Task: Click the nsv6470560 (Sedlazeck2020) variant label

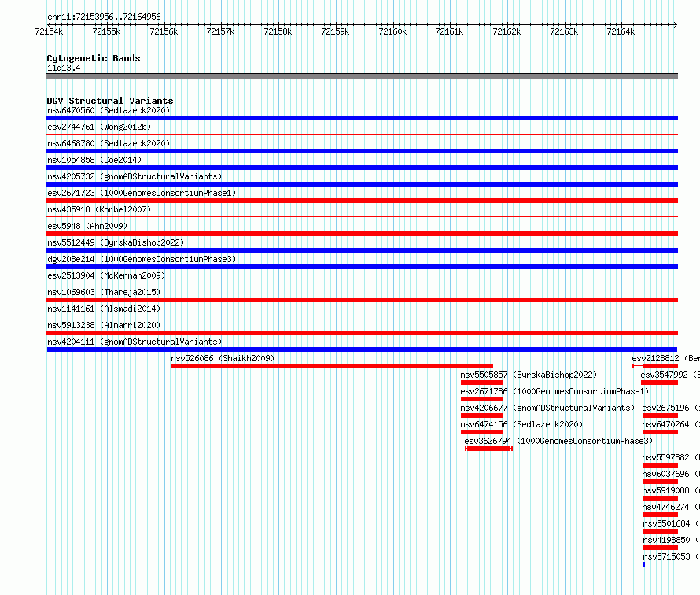Action: click(x=109, y=110)
